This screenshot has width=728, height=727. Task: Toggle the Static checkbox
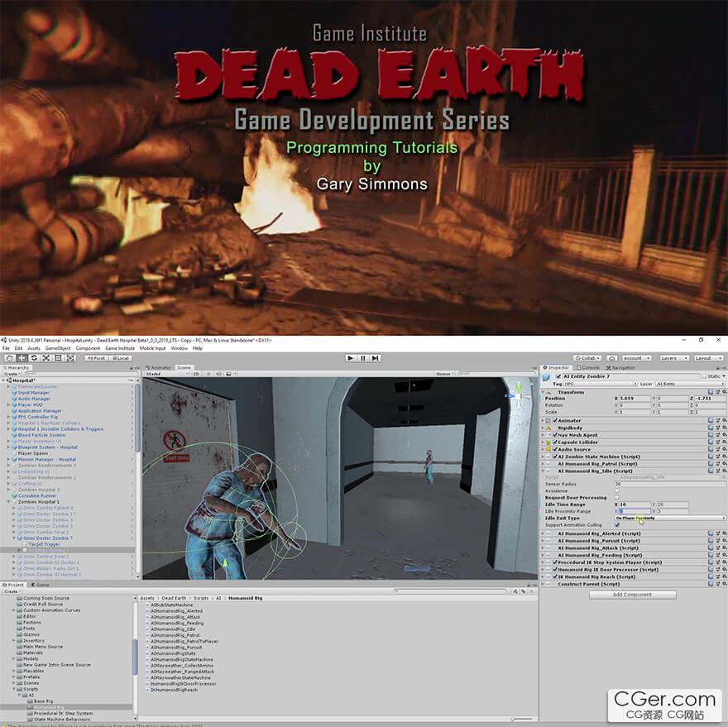pyautogui.click(x=704, y=376)
